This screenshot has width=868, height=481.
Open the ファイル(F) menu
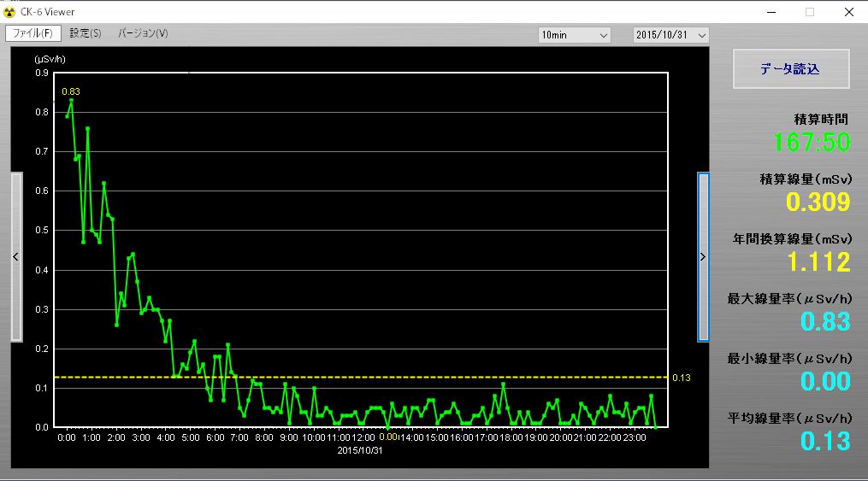point(32,33)
